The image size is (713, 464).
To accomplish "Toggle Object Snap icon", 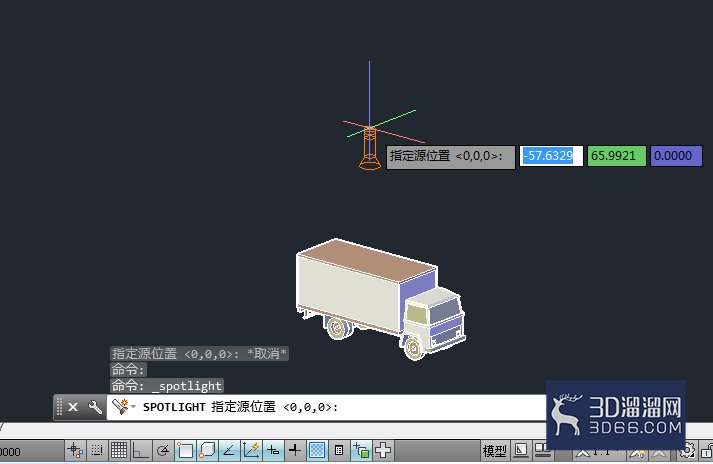I will pos(185,451).
